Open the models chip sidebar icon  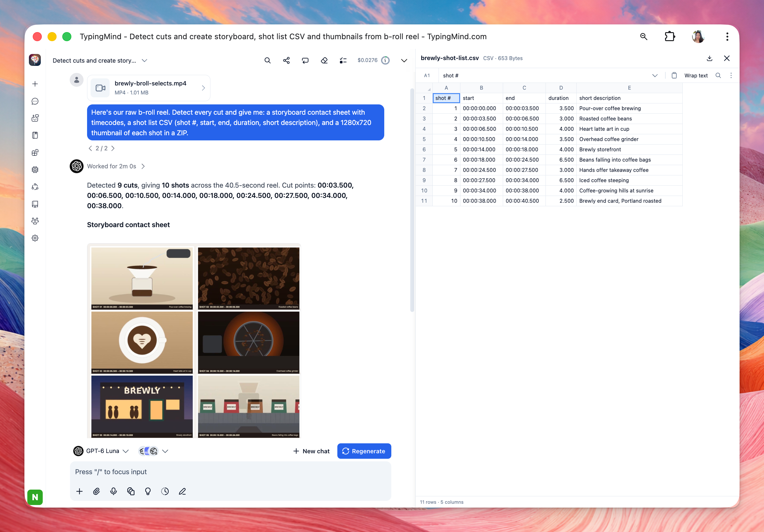pyautogui.click(x=35, y=169)
